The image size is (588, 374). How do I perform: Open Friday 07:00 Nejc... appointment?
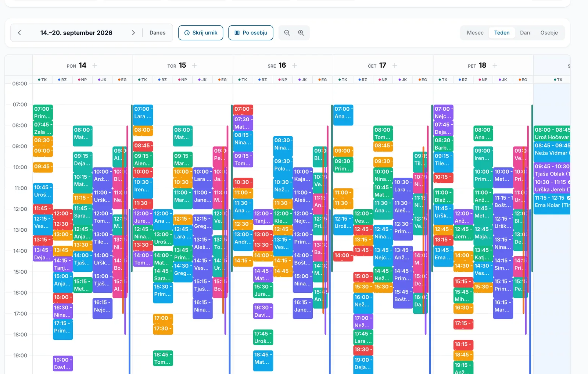(443, 112)
